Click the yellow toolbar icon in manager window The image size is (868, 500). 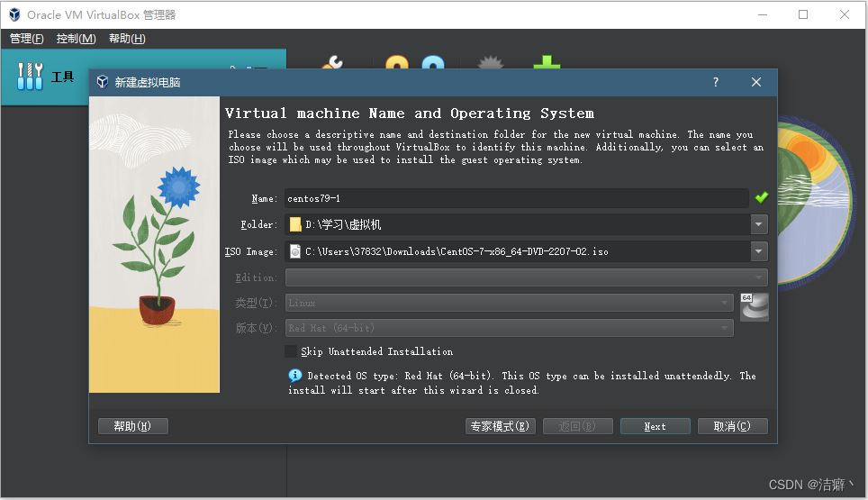397,62
